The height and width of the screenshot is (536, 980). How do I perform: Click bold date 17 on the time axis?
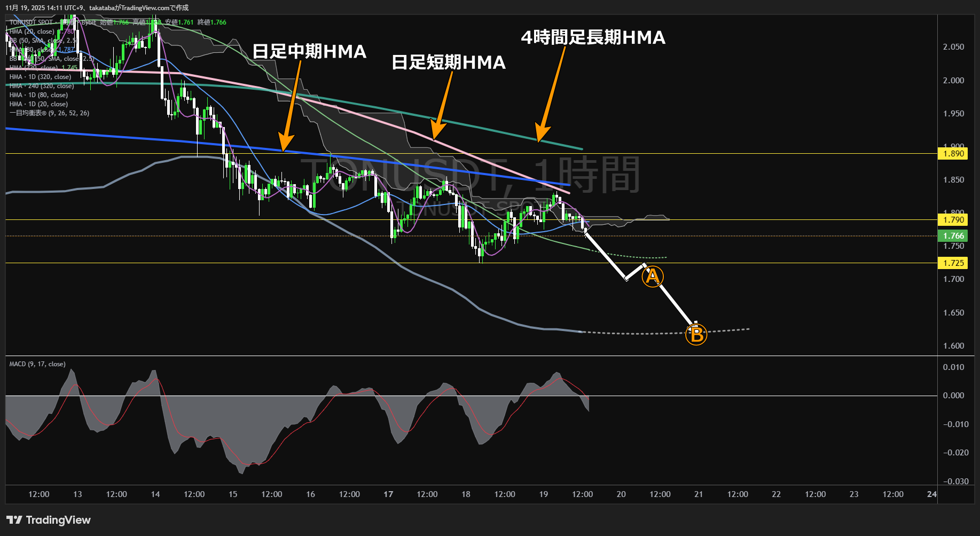pos(388,494)
